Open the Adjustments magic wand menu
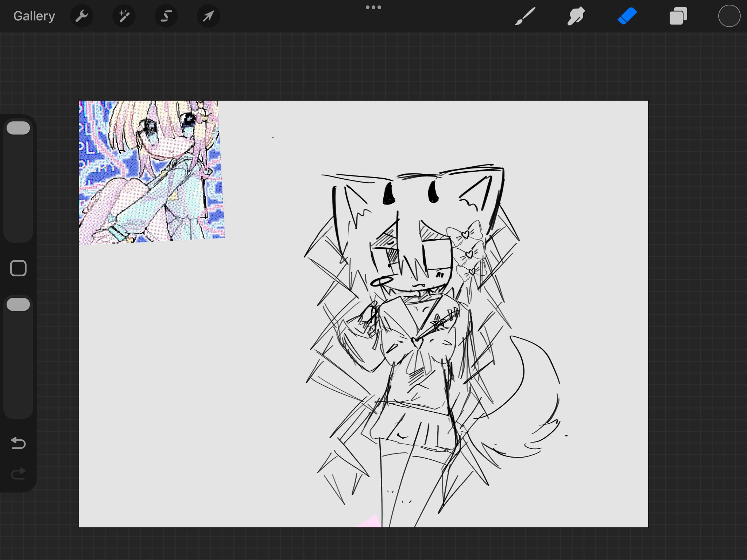The height and width of the screenshot is (560, 747). pos(124,16)
